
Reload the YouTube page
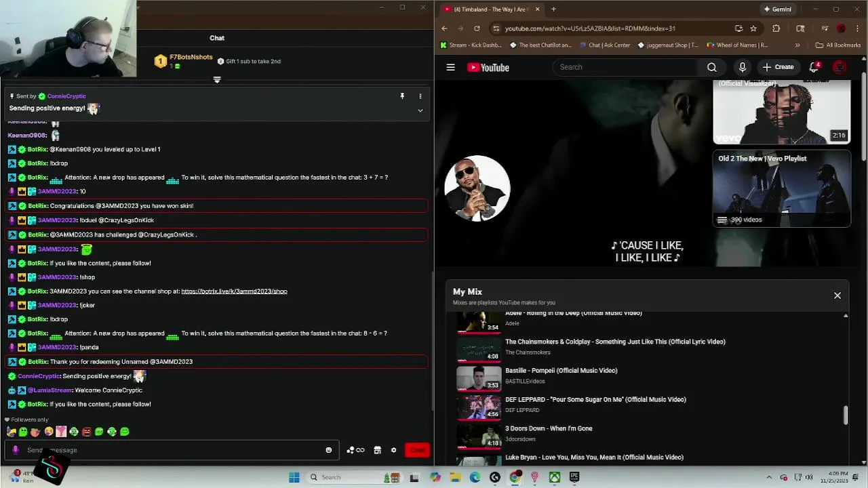point(477,28)
